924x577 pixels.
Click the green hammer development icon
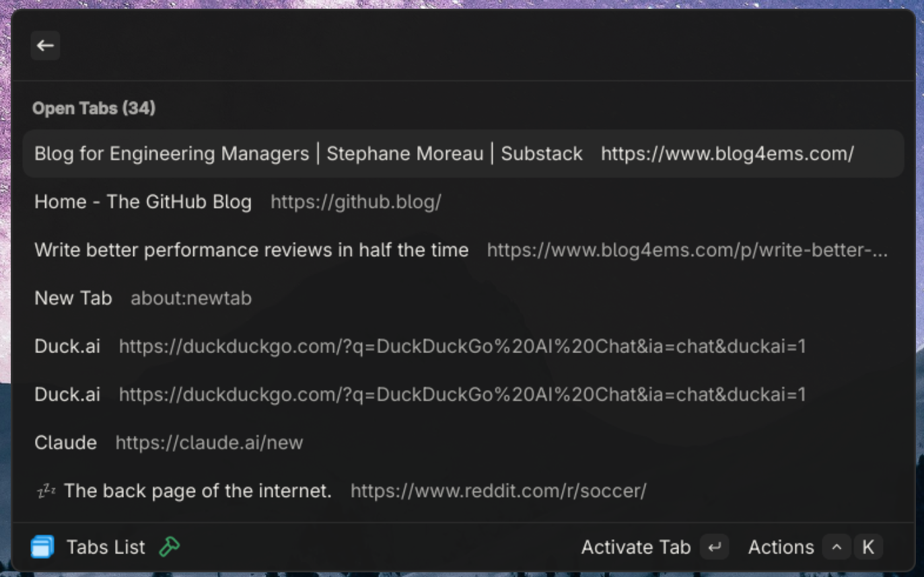point(170,547)
